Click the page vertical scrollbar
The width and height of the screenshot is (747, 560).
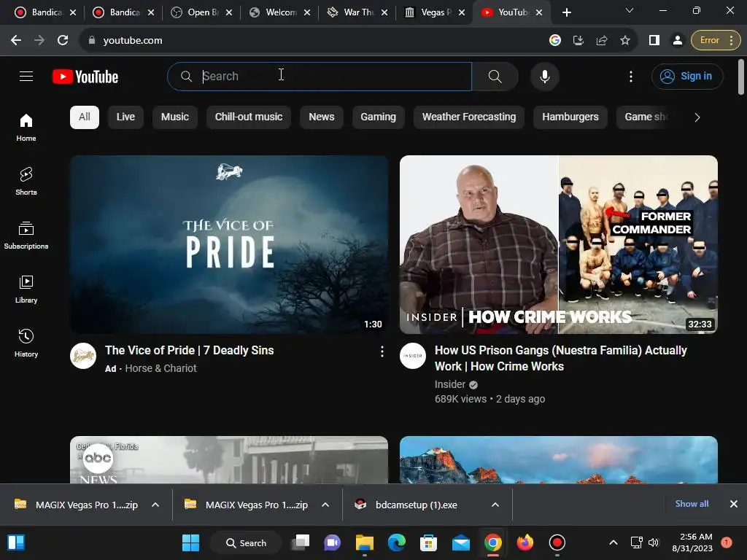point(741,77)
